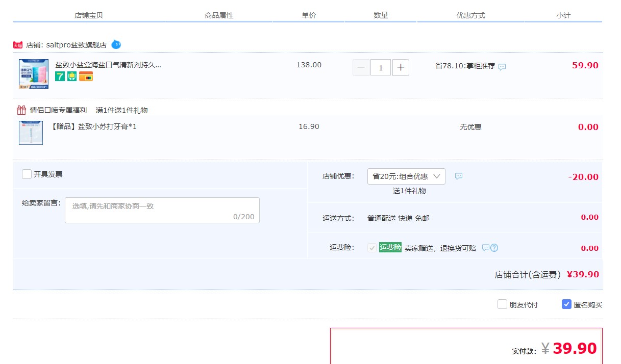Click the 运送方式 label

tap(338, 218)
